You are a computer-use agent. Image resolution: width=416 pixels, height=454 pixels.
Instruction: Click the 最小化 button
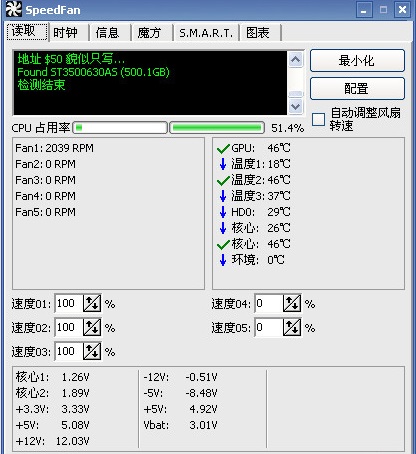tap(357, 61)
